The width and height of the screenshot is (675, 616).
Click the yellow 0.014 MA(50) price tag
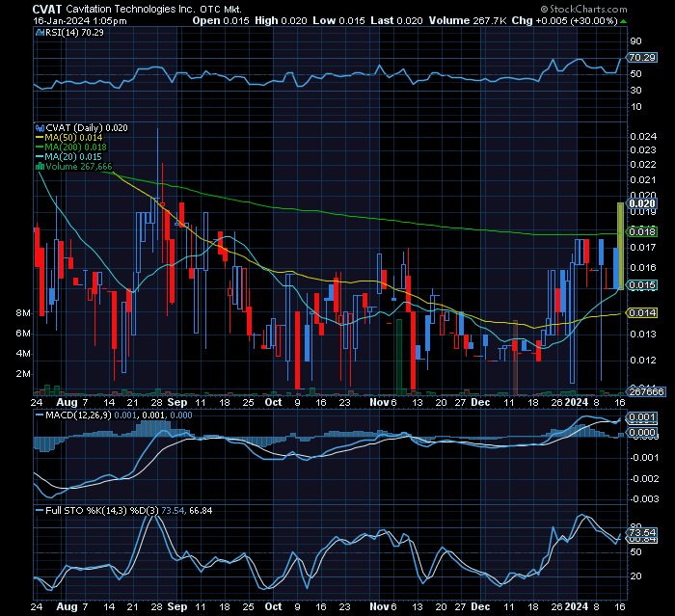point(642,313)
